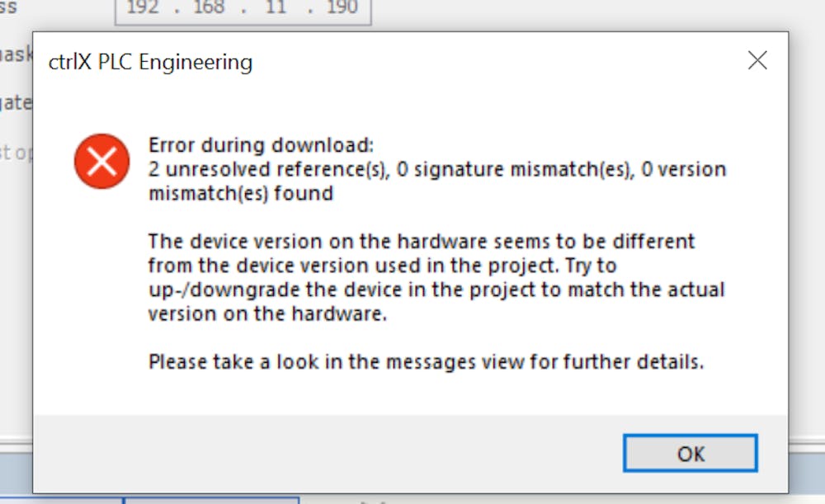This screenshot has width=825, height=504.
Task: Click the ss label at top left
Action: [x=7, y=8]
